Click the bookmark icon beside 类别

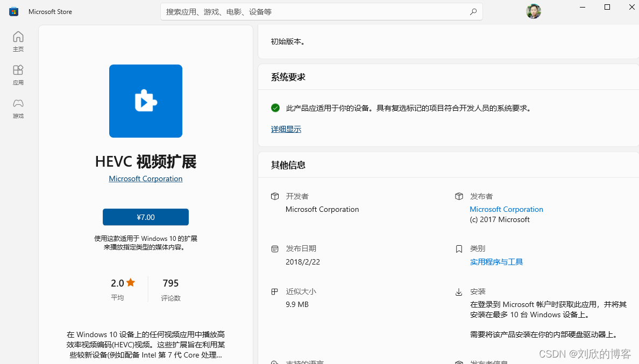point(459,248)
